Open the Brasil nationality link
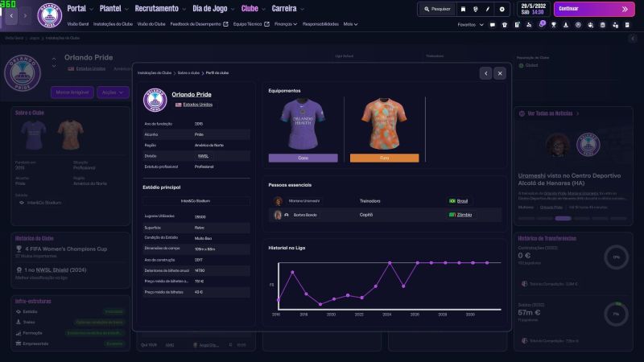 point(462,201)
